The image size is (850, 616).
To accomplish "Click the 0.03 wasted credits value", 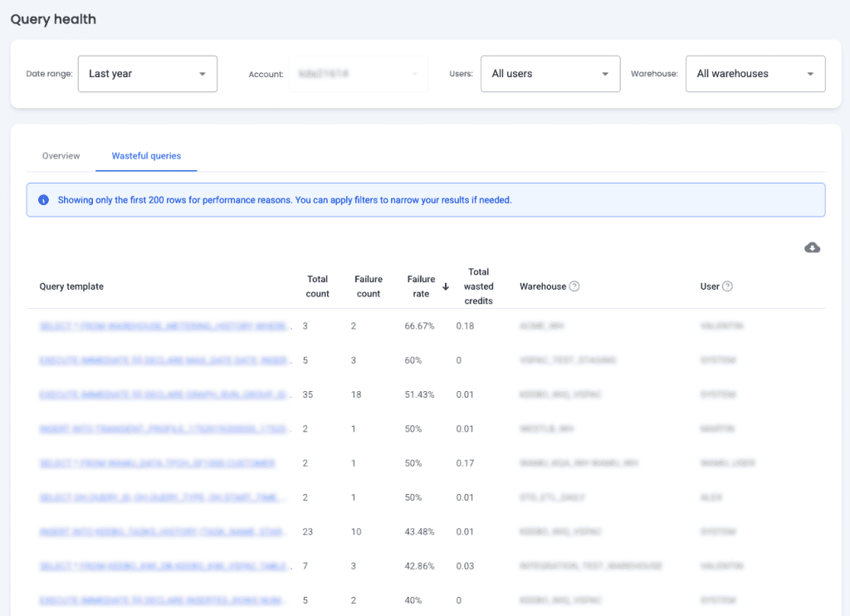I will (x=465, y=565).
